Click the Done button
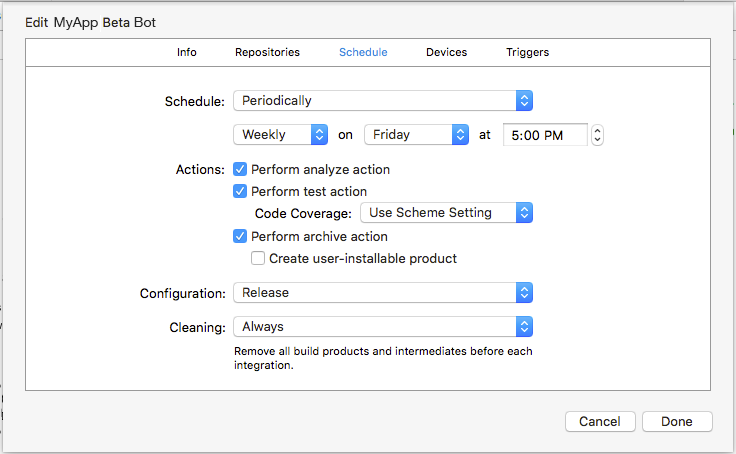Screen dimensions: 736x454 [677, 422]
